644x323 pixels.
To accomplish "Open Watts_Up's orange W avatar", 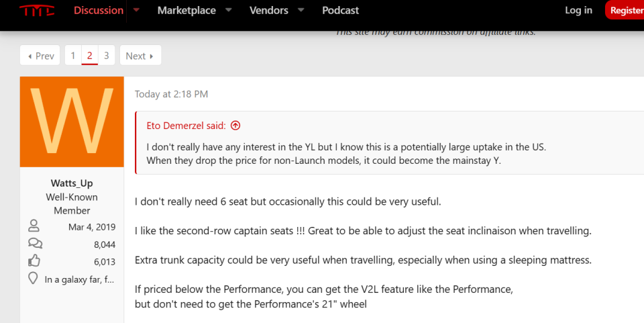I will 72,122.
